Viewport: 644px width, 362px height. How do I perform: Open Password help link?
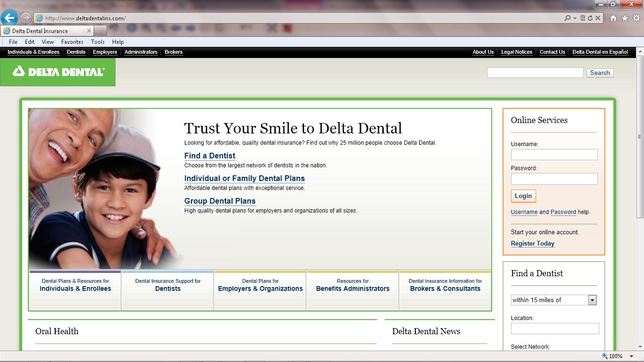point(563,212)
